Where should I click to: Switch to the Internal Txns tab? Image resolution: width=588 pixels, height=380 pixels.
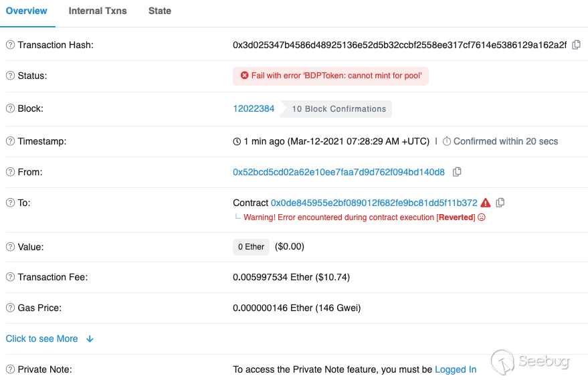tap(98, 11)
